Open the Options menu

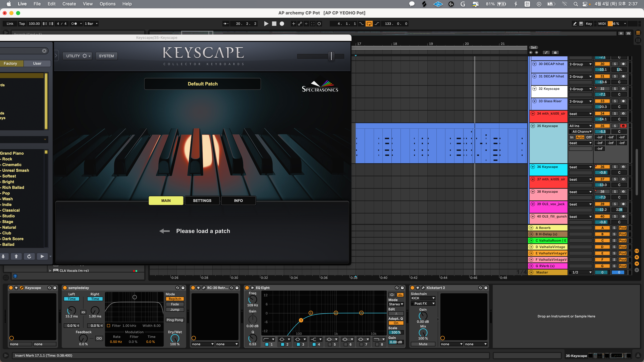[108, 4]
